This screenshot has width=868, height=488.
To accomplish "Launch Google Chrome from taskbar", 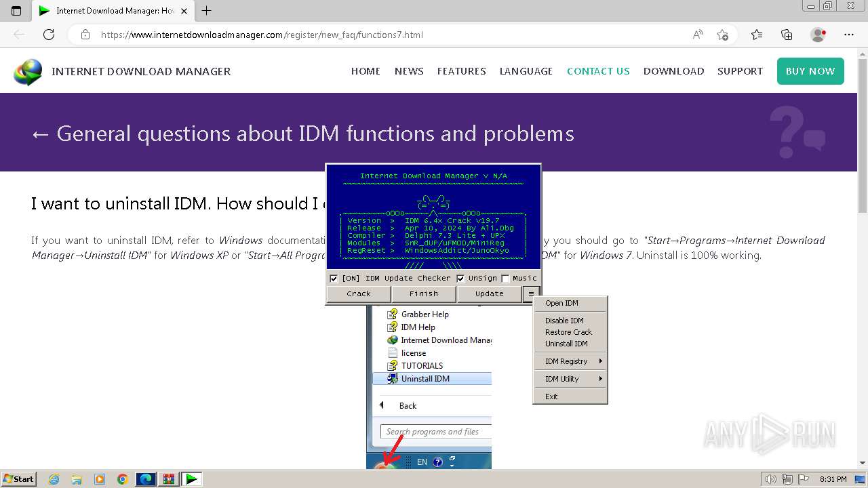I will coord(123,479).
